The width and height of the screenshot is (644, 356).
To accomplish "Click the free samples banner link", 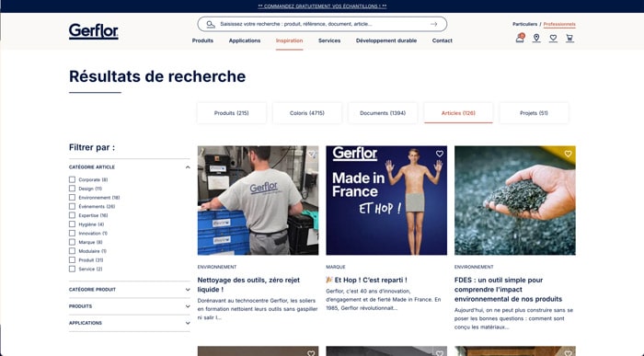I will [322, 6].
